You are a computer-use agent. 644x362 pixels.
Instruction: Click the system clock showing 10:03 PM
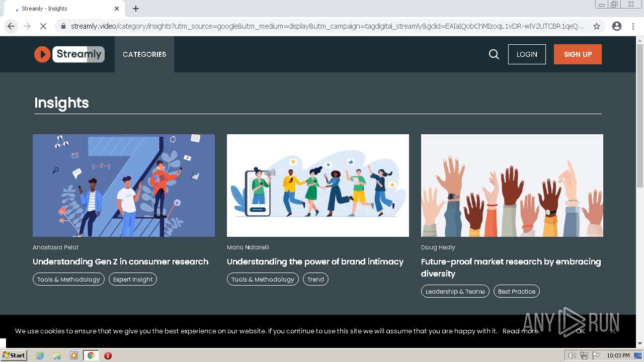coord(618,355)
